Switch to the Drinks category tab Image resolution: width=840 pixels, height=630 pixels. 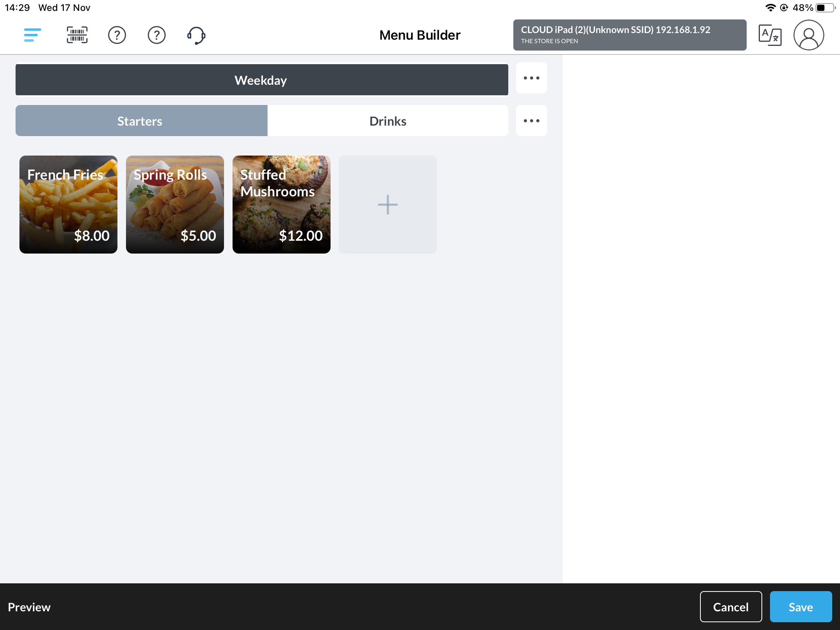click(x=388, y=121)
